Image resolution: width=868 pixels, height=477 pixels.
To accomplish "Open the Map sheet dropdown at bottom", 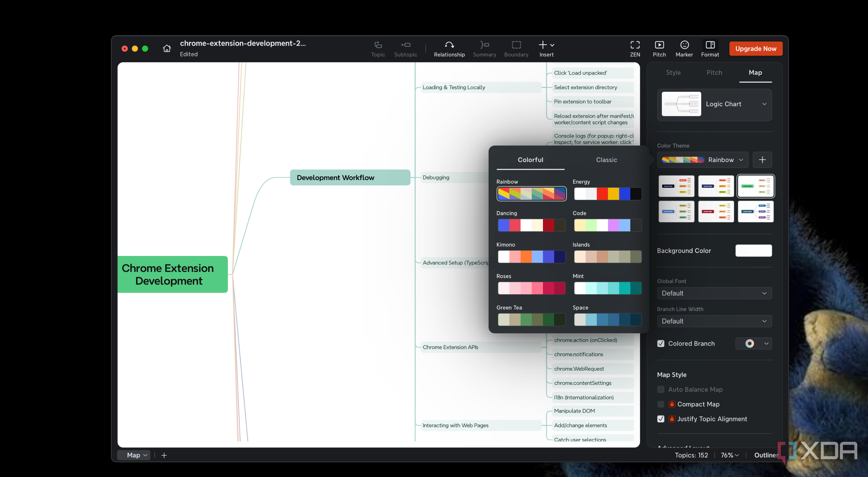I will coord(134,455).
